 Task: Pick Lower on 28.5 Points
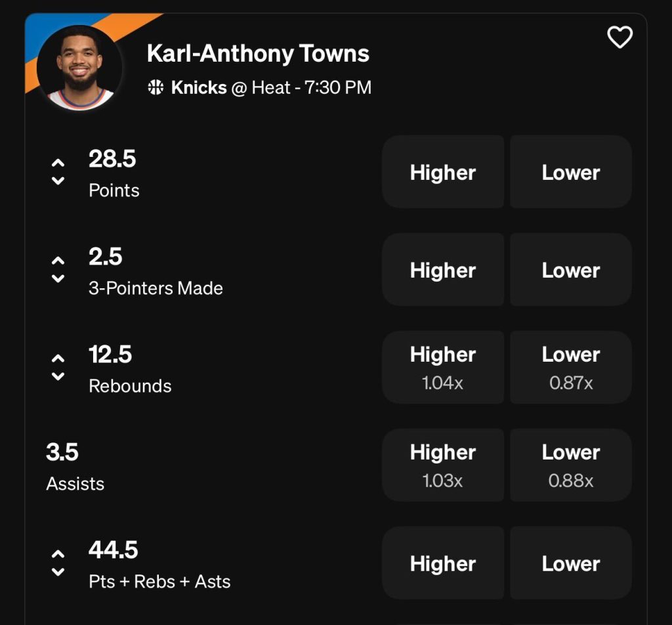570,172
